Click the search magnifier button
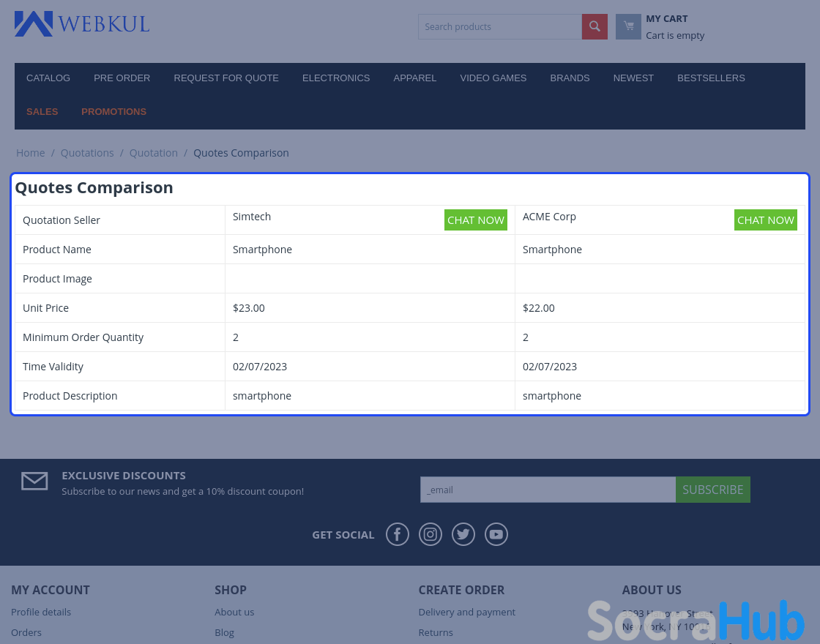The height and width of the screenshot is (644, 820). (x=594, y=27)
